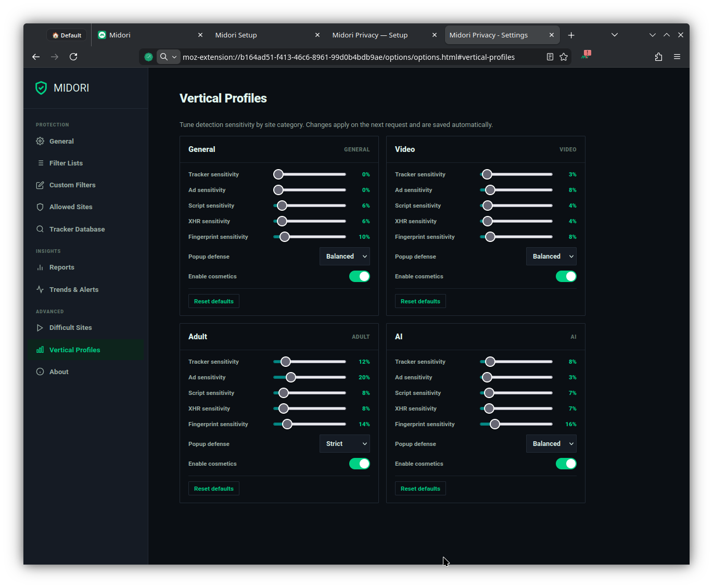The height and width of the screenshot is (588, 713).
Task: Toggle Enable cosmetics in the AI profile
Action: (566, 464)
